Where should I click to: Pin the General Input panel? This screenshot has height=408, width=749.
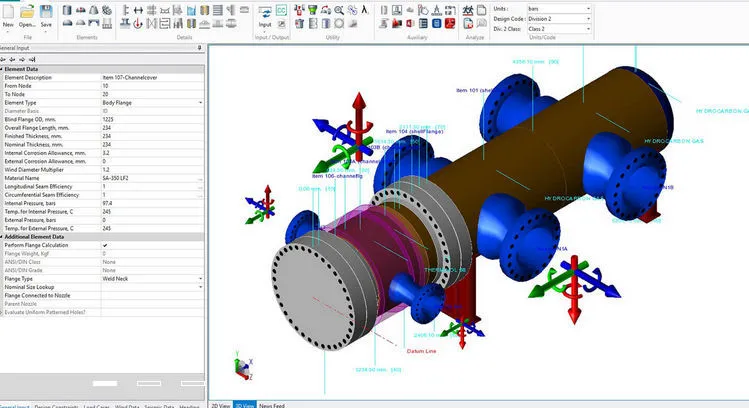[201, 47]
